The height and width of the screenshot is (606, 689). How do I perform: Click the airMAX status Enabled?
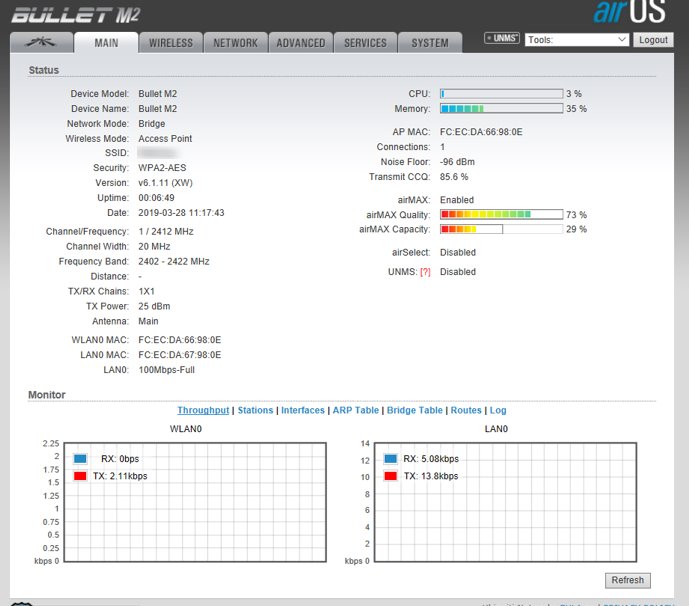[457, 200]
